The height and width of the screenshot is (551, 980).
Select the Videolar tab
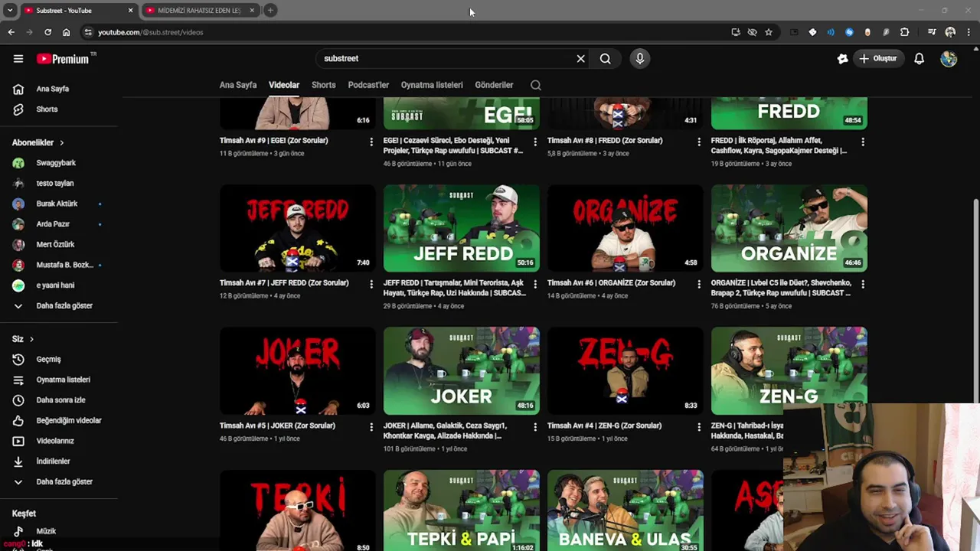[x=284, y=85]
